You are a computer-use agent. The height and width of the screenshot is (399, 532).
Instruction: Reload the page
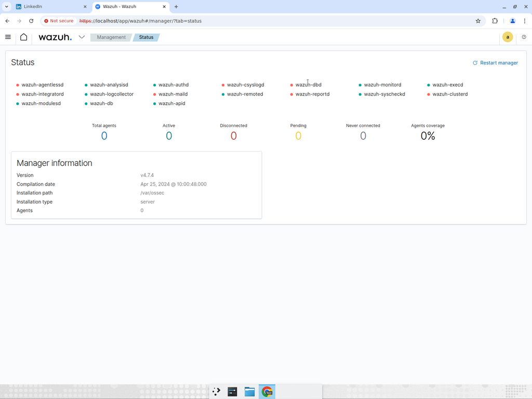(x=31, y=21)
